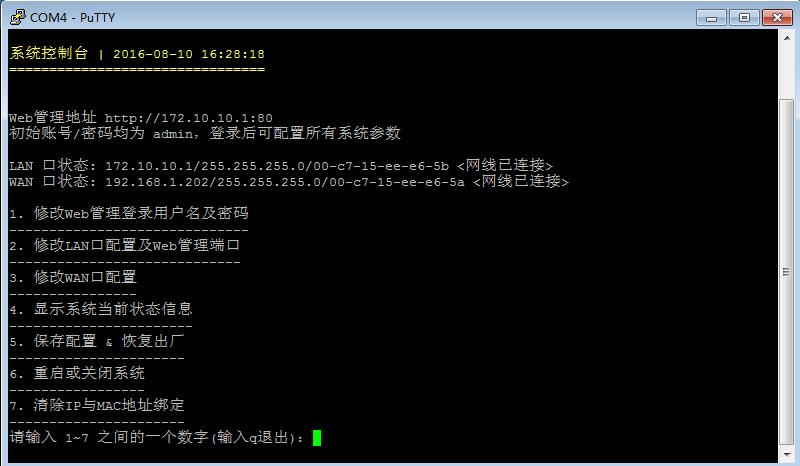Click the green terminal cursor prompt
800x466 pixels.
(317, 438)
